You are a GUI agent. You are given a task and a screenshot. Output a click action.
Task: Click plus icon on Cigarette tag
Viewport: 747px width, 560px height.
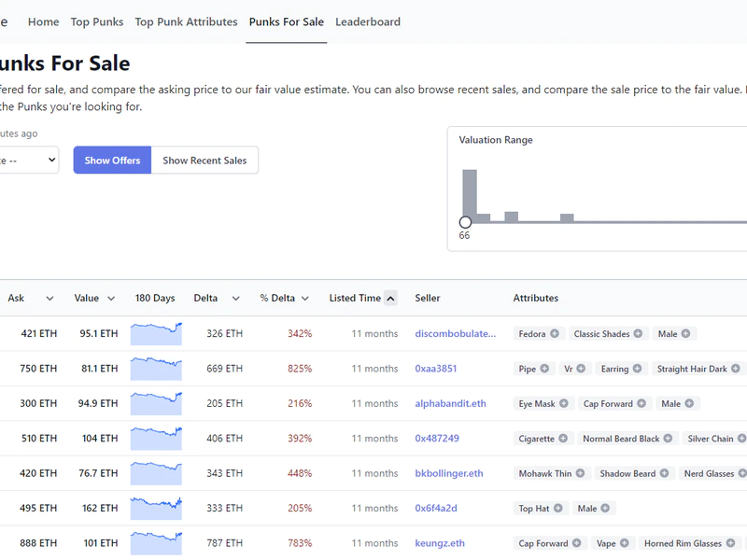click(x=563, y=438)
